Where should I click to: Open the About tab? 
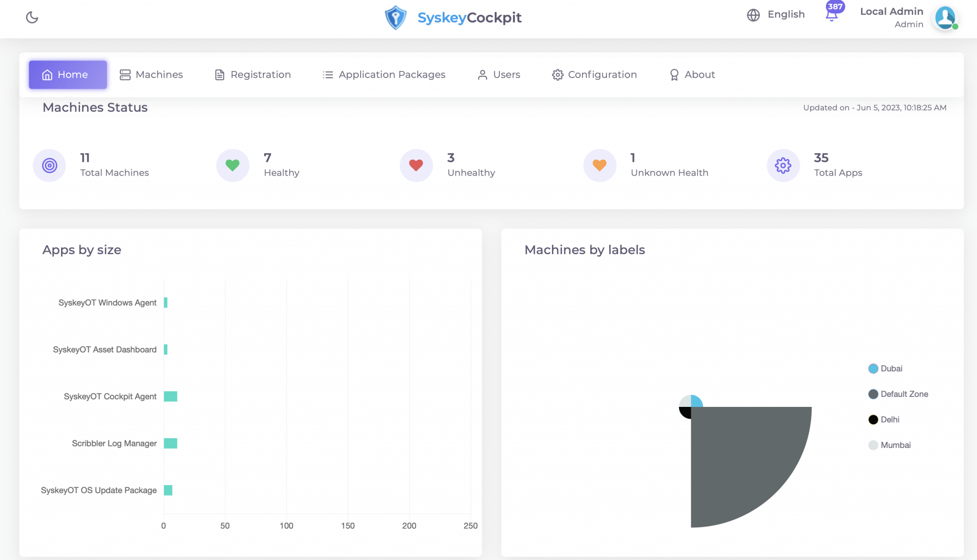coord(692,74)
